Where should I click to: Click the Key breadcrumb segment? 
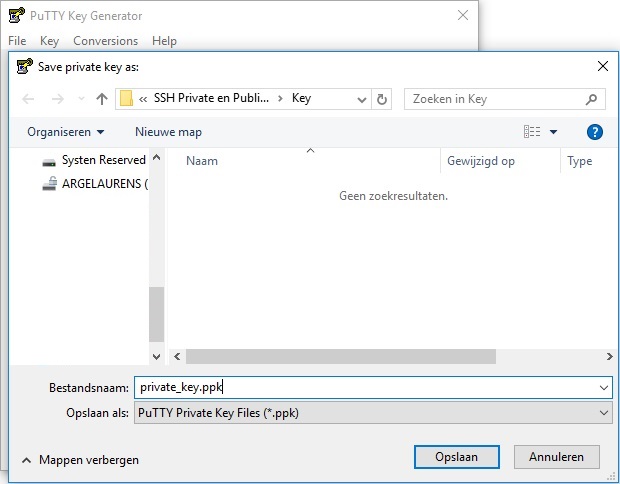pyautogui.click(x=301, y=98)
